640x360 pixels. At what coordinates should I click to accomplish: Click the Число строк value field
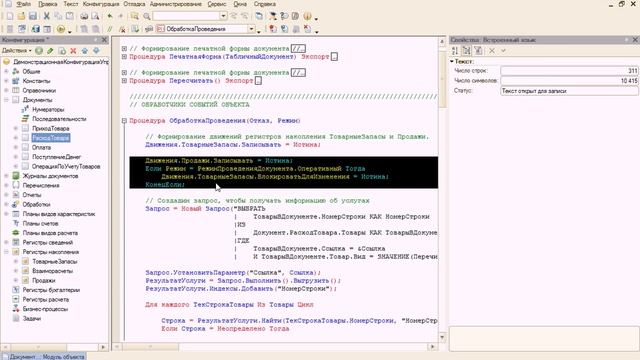tap(569, 71)
